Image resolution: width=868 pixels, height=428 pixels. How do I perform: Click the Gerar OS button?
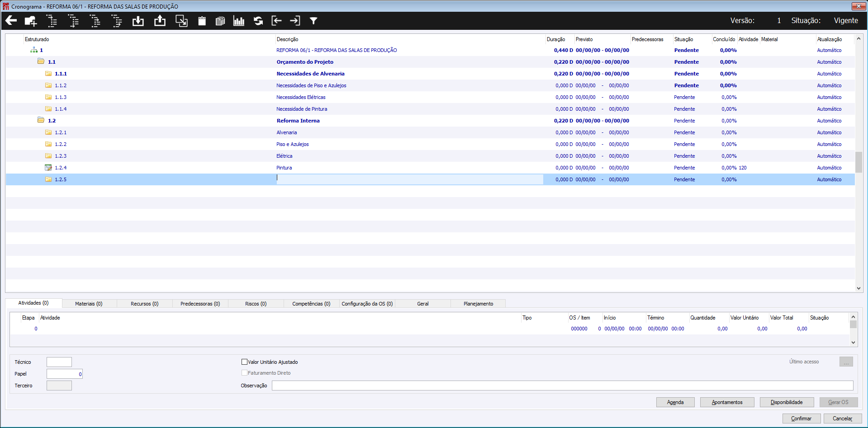[x=839, y=402]
